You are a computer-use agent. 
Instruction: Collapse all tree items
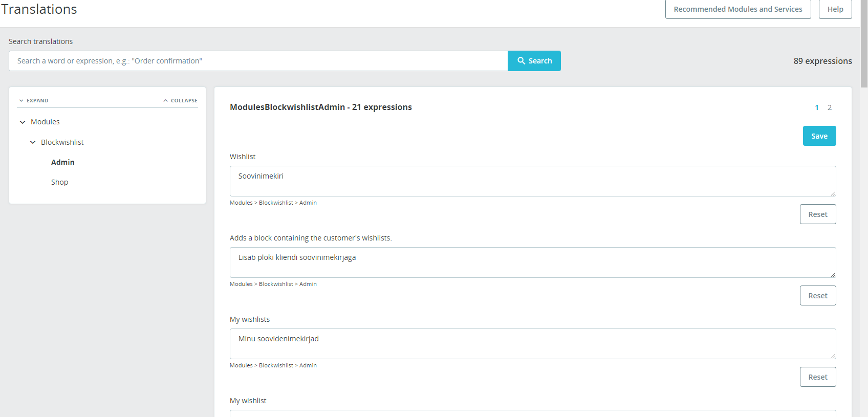181,101
